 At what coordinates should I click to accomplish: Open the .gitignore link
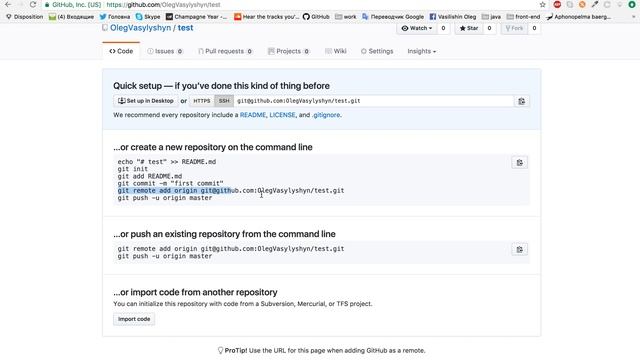coord(326,115)
